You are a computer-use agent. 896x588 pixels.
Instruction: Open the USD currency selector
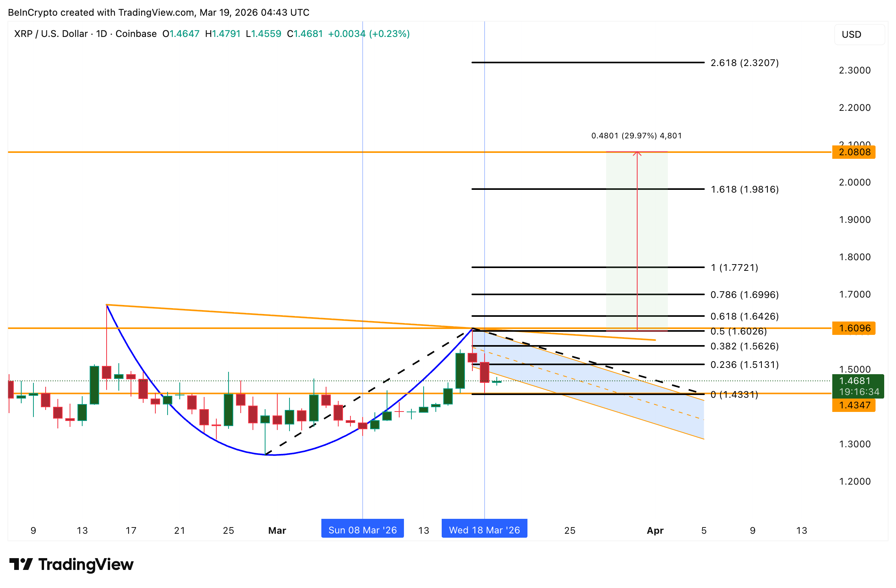[x=852, y=35]
